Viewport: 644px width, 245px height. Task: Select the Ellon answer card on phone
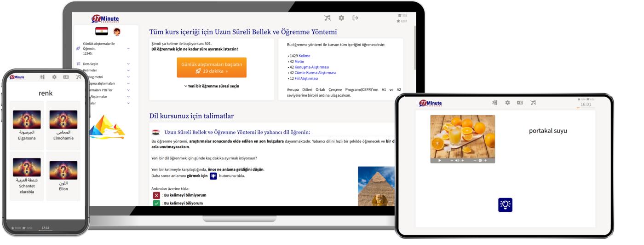(63, 176)
